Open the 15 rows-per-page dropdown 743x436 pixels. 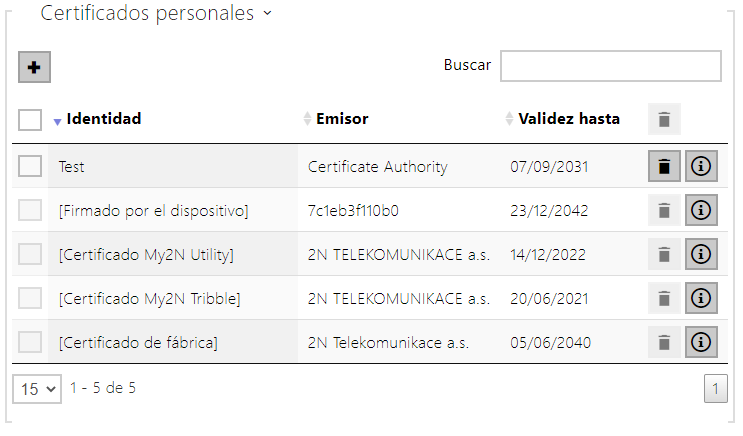point(37,389)
